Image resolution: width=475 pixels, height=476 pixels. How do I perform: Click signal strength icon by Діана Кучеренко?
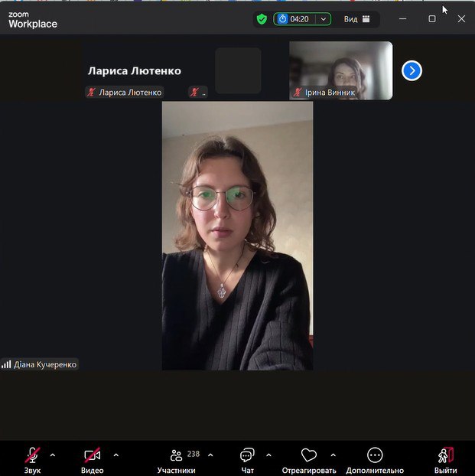tap(6, 365)
